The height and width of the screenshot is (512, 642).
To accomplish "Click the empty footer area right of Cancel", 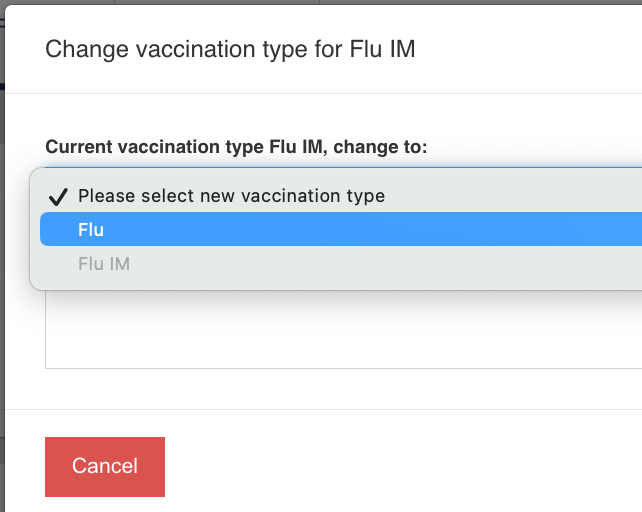I will point(400,466).
